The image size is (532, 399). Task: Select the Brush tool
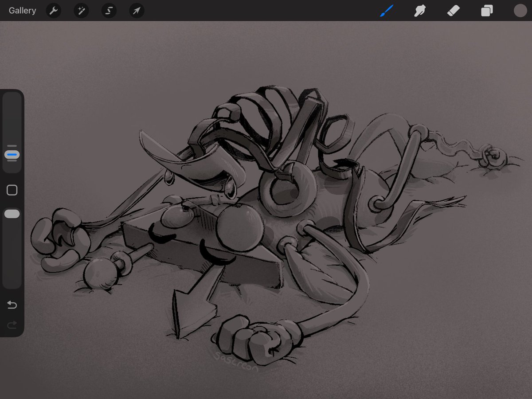point(387,11)
